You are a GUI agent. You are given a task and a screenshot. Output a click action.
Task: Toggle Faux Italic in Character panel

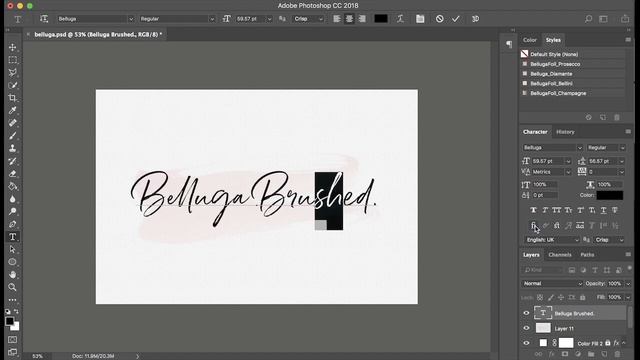coord(545,210)
